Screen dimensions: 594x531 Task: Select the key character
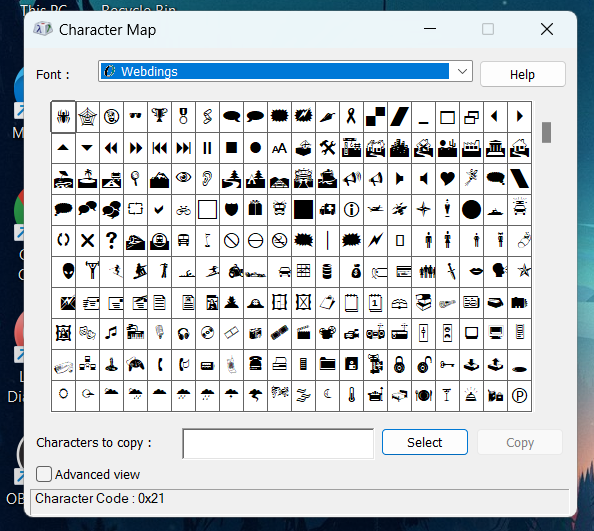click(447, 365)
